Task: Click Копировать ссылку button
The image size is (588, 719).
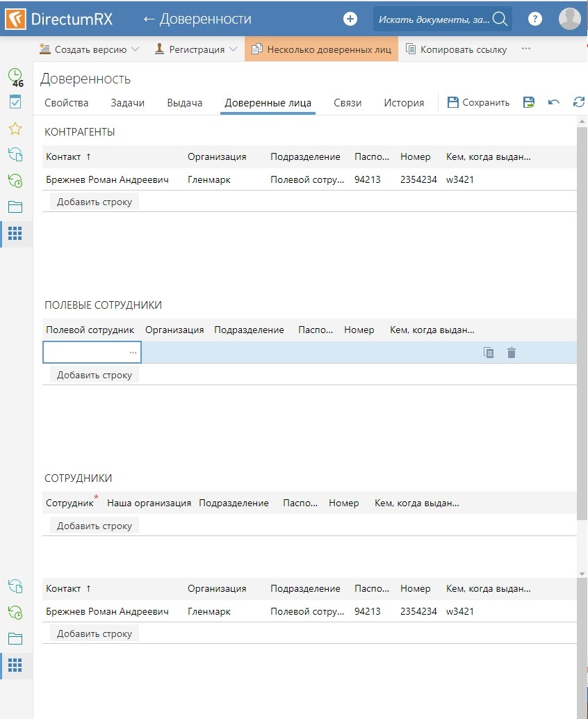Action: point(457,49)
